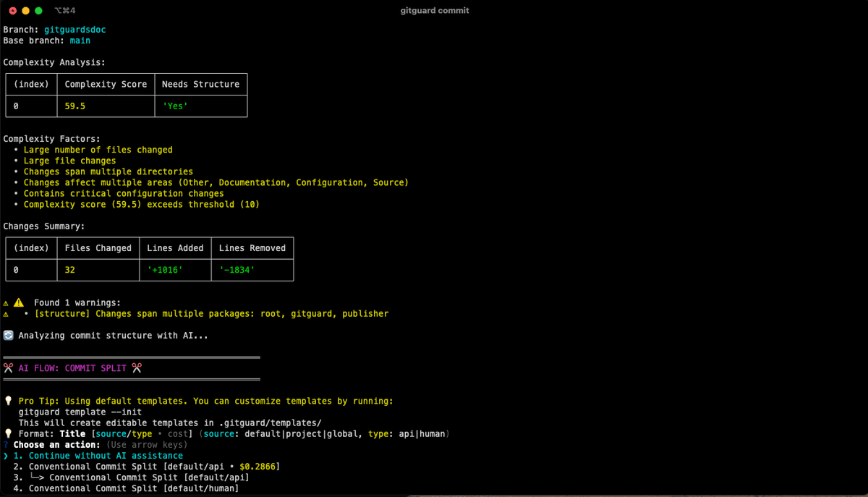Click 'Large number of files changed' line

coord(98,150)
